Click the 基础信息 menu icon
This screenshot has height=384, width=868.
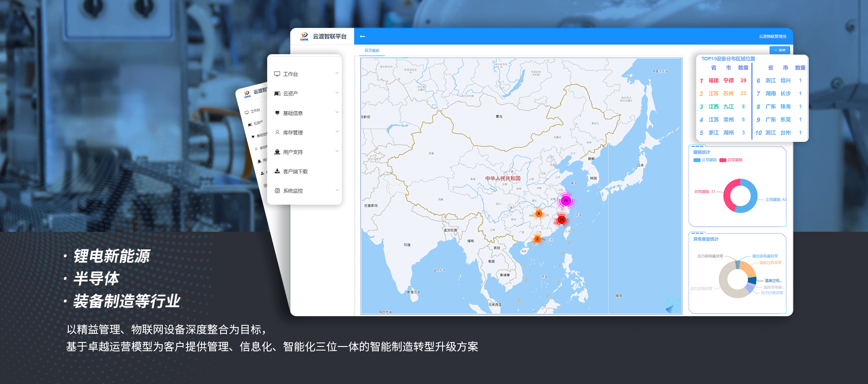coord(277,113)
